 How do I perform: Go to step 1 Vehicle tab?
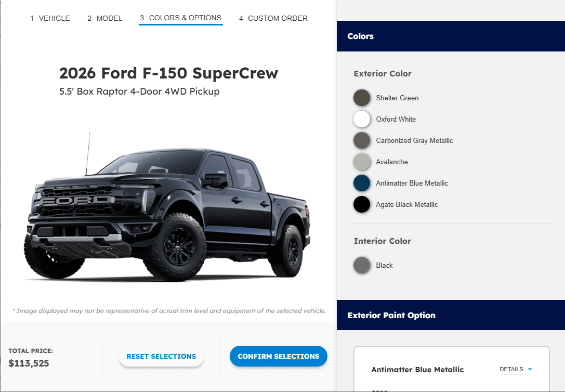[x=50, y=18]
